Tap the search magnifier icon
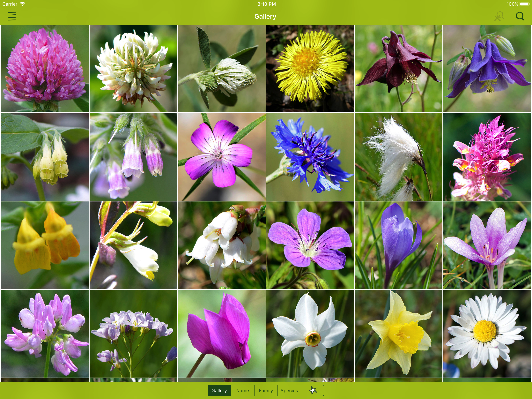Viewport: 532px width, 399px height. click(x=520, y=16)
